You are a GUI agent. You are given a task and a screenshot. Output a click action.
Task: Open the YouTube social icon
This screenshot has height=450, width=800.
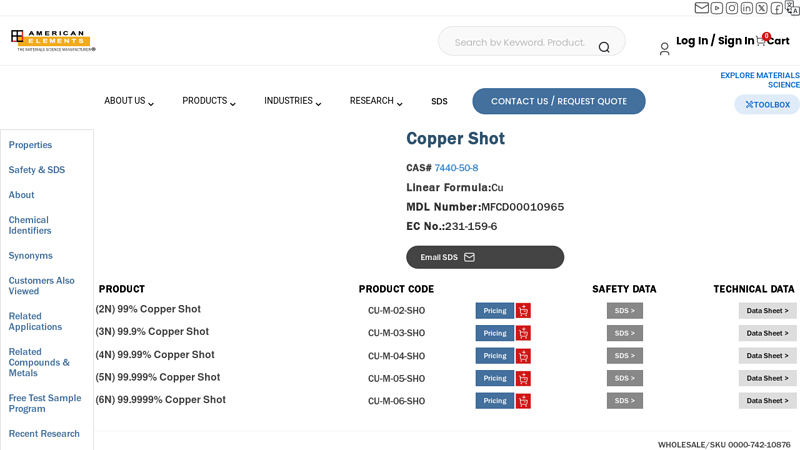pyautogui.click(x=716, y=8)
